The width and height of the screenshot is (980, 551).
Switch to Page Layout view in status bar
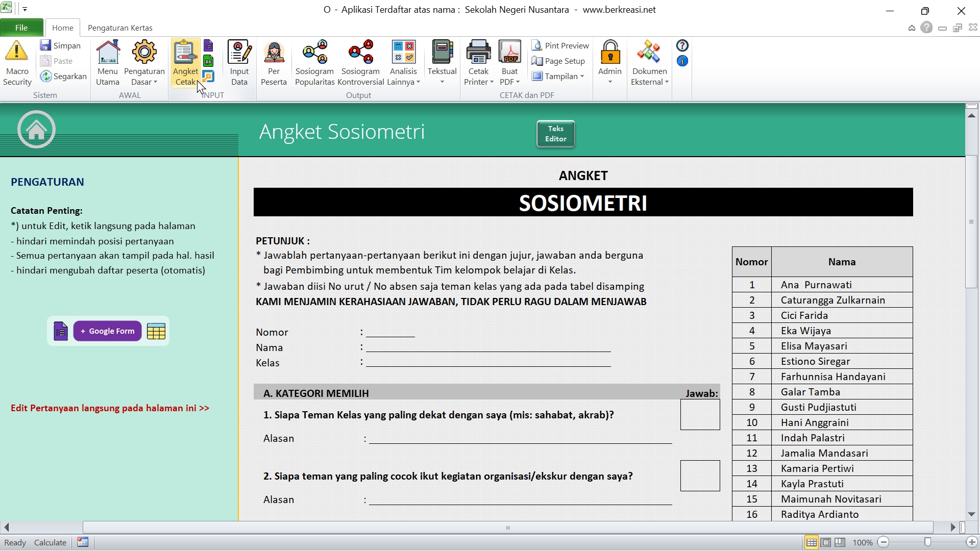[x=826, y=542]
